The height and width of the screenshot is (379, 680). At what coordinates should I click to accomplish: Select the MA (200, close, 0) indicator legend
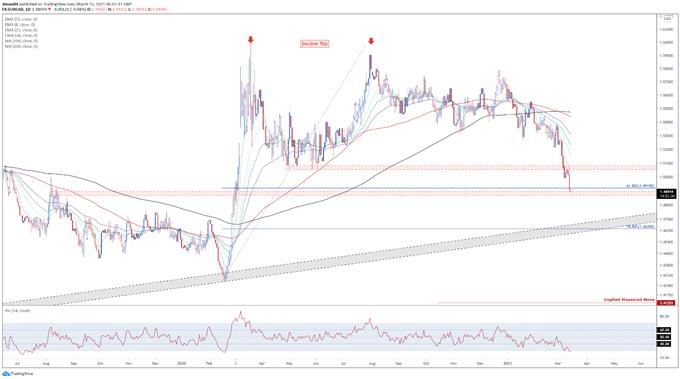pyautogui.click(x=21, y=46)
